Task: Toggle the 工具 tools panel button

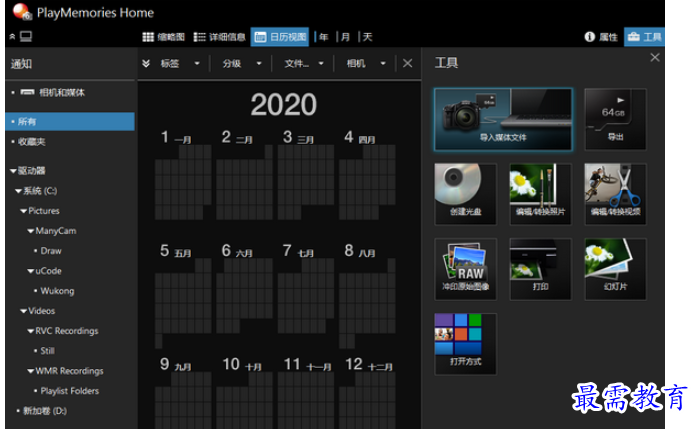Action: [x=645, y=37]
